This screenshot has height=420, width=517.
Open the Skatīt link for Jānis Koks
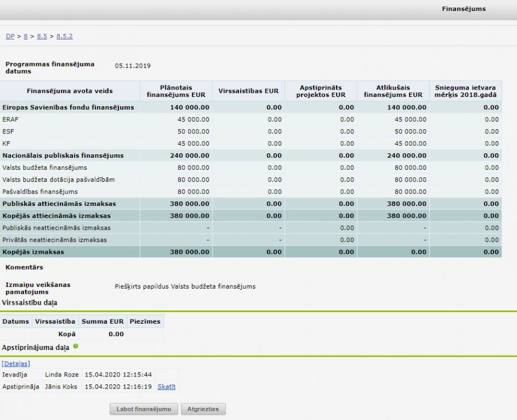pyautogui.click(x=166, y=387)
